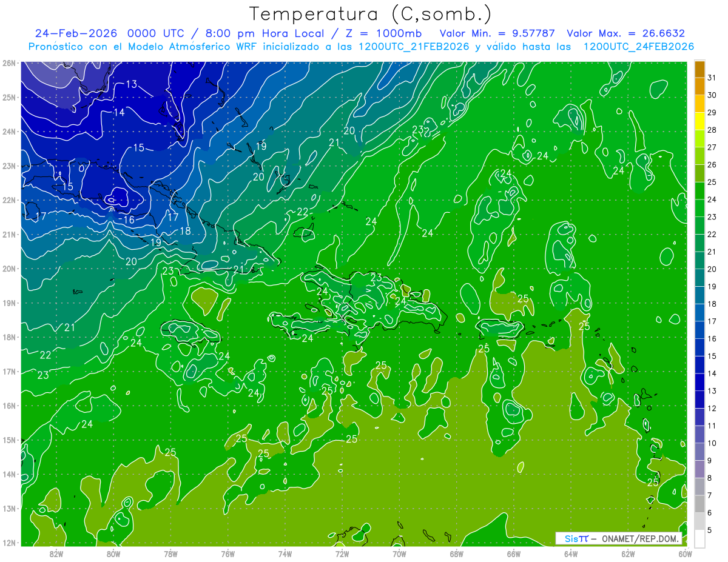Click the 14N latitude axis label

(8, 474)
